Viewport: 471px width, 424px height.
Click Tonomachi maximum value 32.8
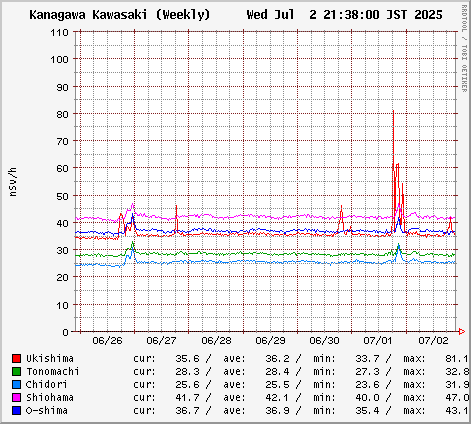click(x=457, y=371)
